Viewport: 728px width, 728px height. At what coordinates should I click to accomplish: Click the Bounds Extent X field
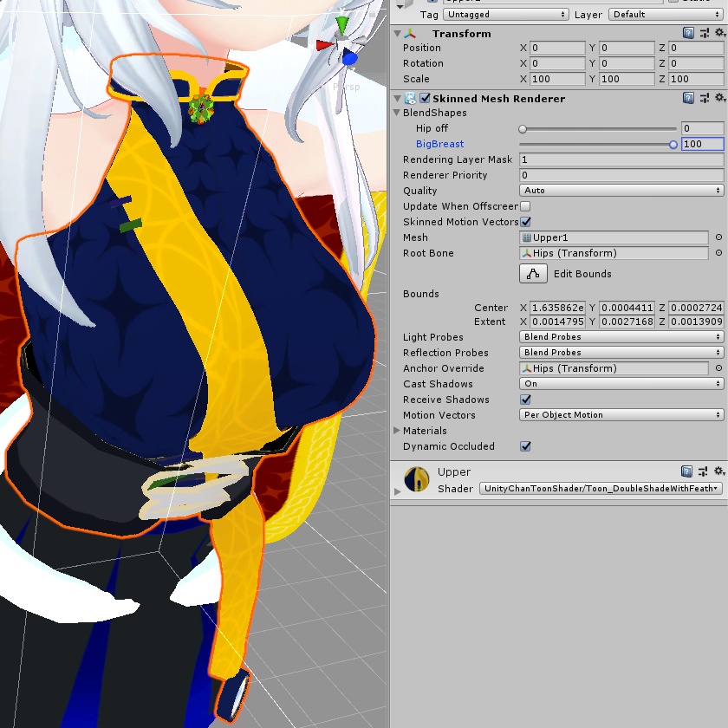click(x=557, y=322)
